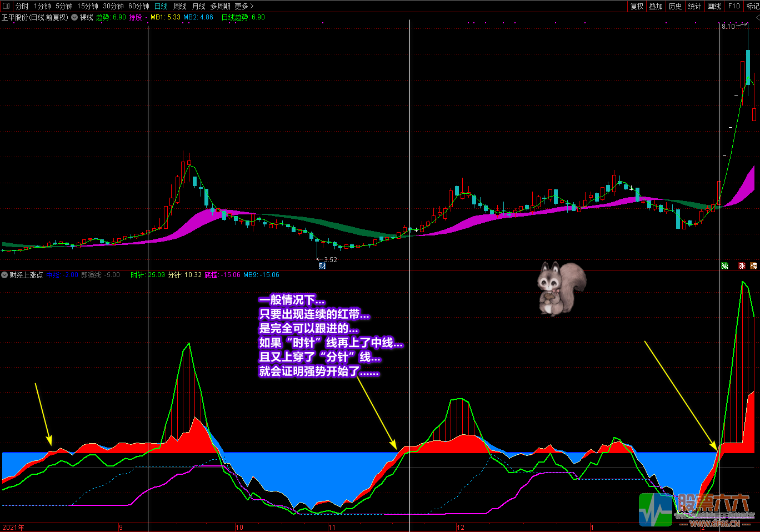Open the 多周期 multi-period view
Image resolution: width=760 pixels, height=532 pixels.
point(220,6)
